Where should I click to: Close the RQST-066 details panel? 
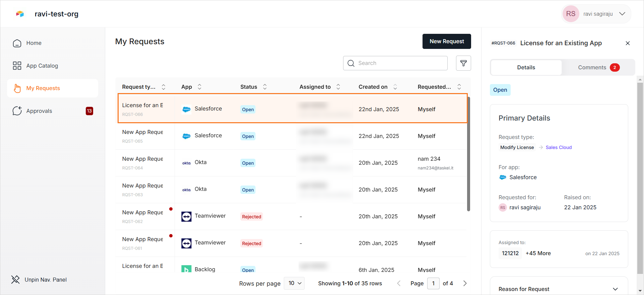coord(628,43)
